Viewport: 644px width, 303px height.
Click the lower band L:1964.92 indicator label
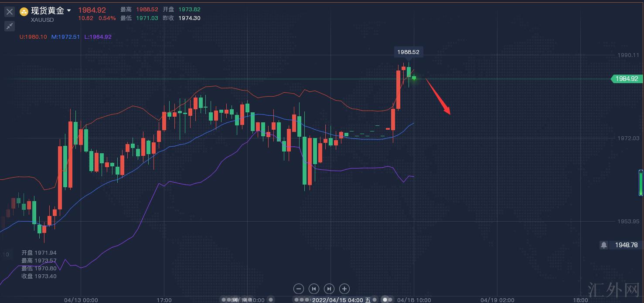coord(98,37)
